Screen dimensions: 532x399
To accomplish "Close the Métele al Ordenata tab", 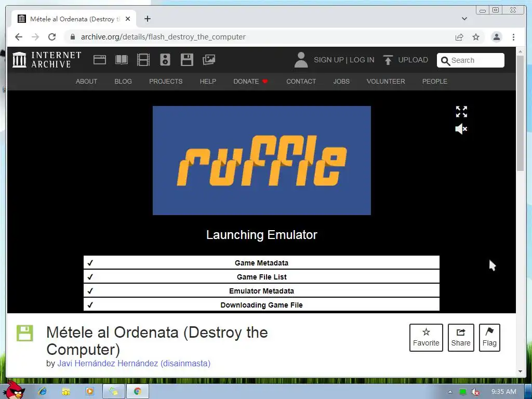I will click(x=128, y=19).
